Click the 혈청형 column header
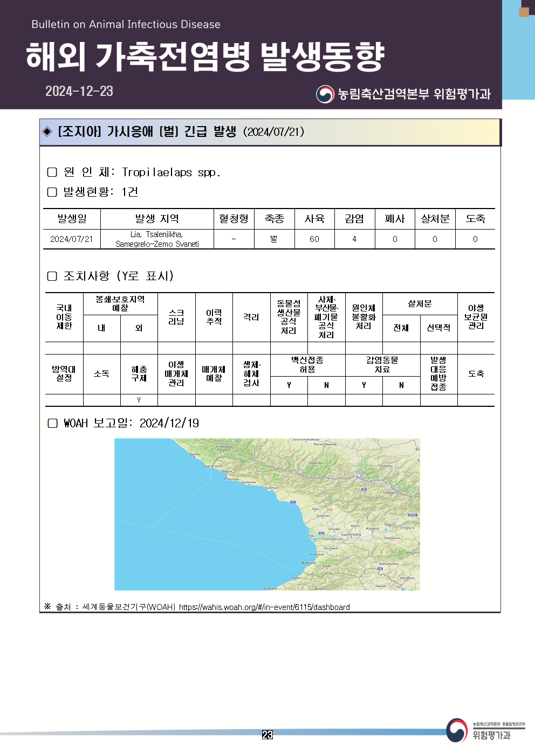 [234, 219]
